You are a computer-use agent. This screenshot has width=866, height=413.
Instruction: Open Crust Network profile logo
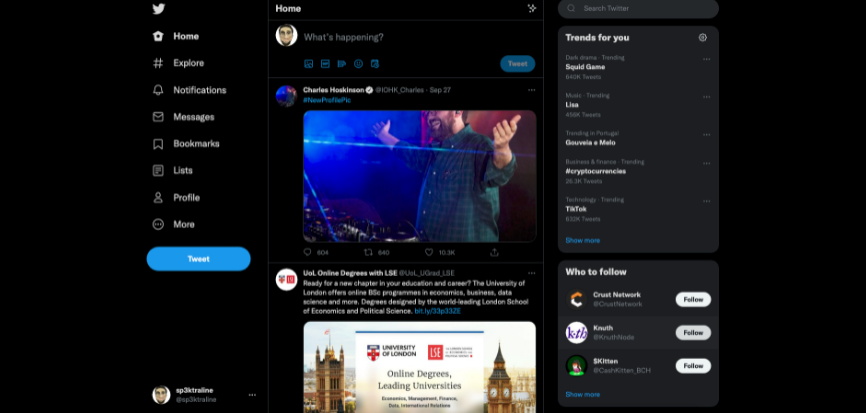click(576, 300)
